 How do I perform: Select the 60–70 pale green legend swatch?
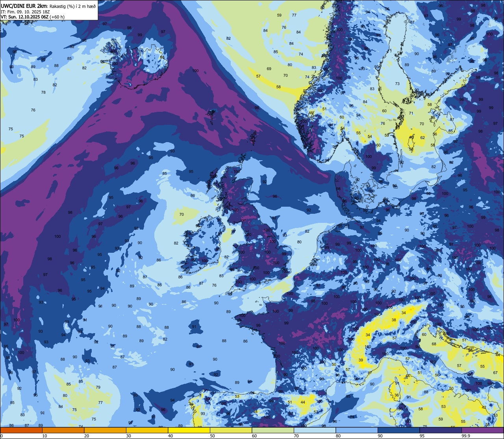(x=273, y=430)
